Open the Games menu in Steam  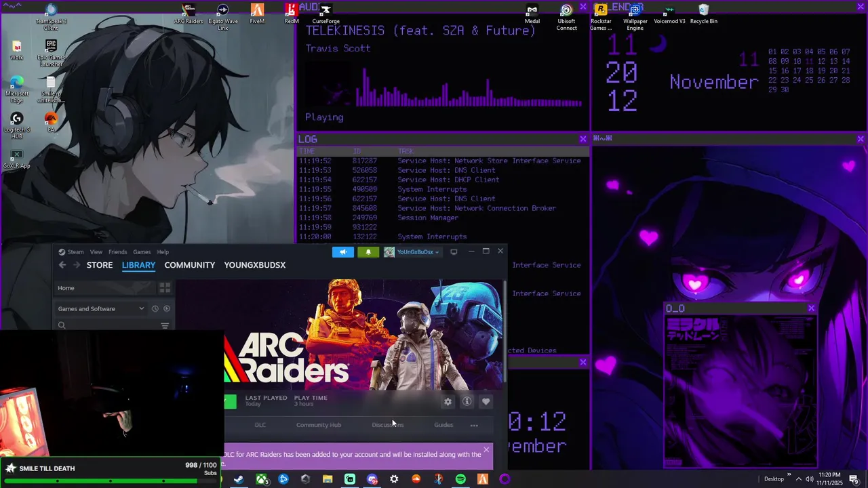pyautogui.click(x=142, y=251)
